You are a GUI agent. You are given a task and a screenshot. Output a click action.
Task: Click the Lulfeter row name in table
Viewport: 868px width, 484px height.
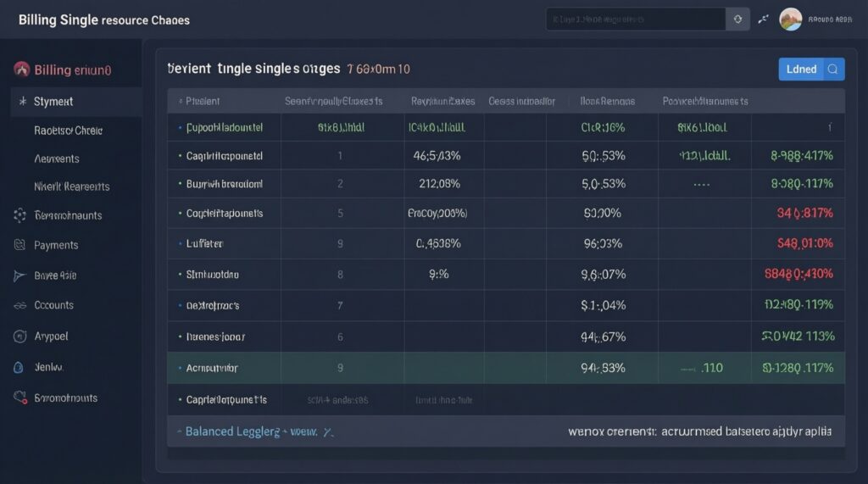tap(204, 243)
